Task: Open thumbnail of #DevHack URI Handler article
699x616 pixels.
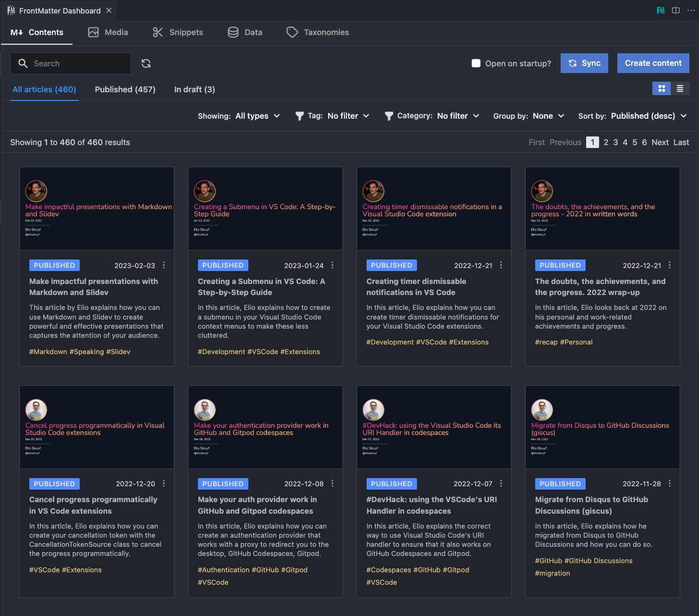Action: [x=434, y=427]
